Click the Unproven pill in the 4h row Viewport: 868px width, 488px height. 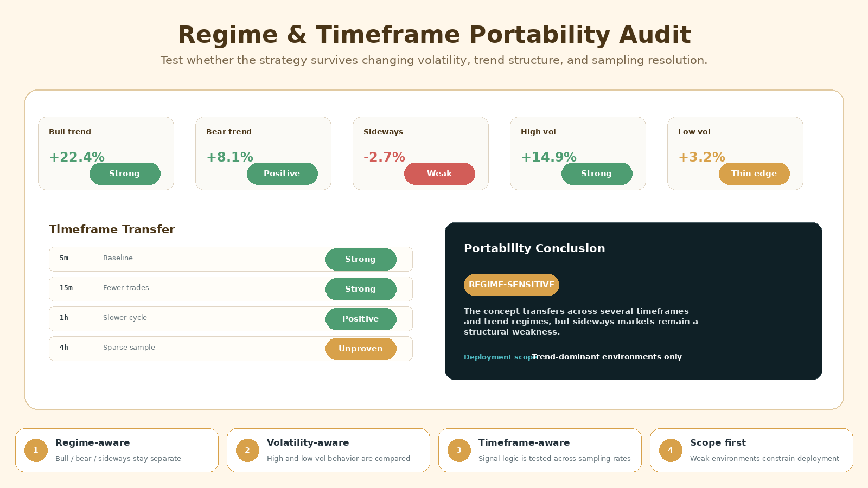[x=361, y=349]
